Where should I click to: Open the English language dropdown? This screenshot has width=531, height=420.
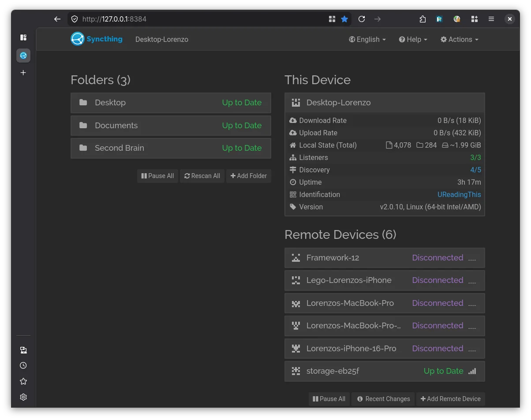tap(367, 39)
